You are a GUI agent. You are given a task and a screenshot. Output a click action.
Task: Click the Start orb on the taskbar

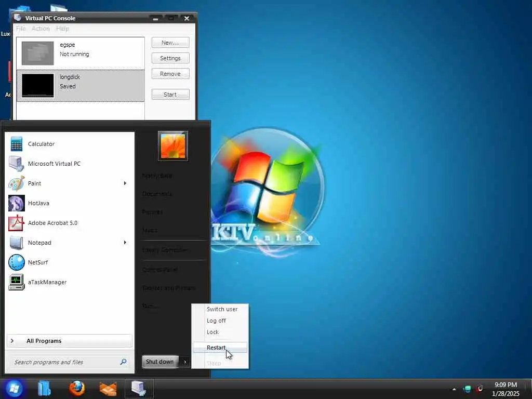click(x=14, y=389)
